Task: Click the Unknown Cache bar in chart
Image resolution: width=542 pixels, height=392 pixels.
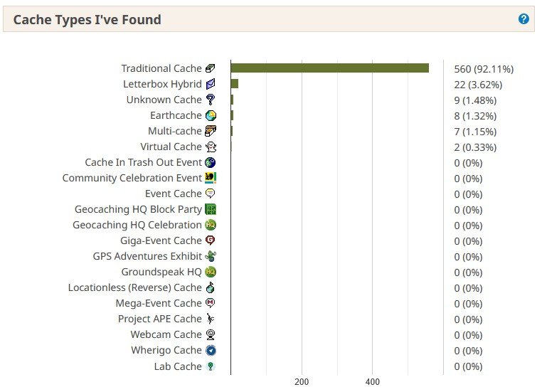Action: point(233,100)
